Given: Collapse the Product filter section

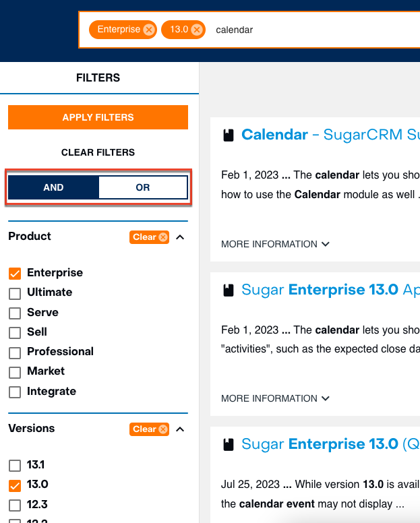Looking at the screenshot, I should [180, 237].
